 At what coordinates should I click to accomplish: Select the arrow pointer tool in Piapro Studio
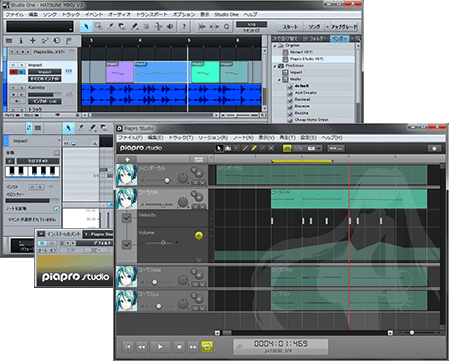pos(219,148)
